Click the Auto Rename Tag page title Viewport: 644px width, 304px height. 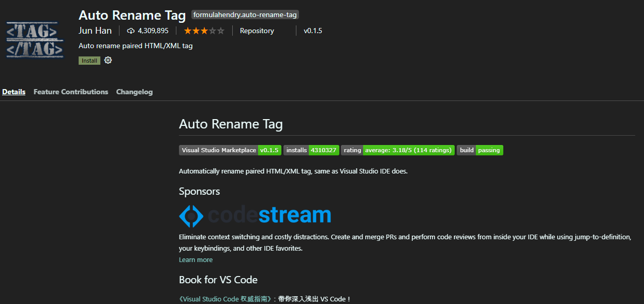[x=132, y=15]
